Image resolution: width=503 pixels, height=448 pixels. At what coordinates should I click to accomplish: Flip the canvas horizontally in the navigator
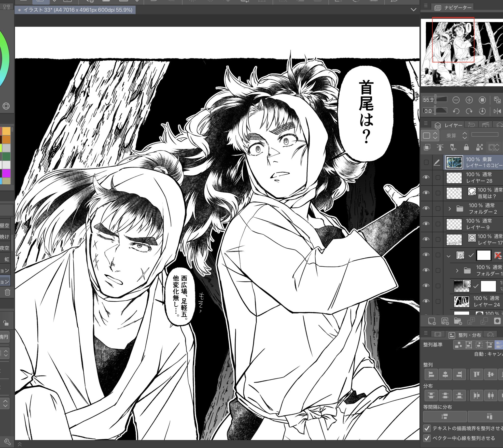[497, 111]
